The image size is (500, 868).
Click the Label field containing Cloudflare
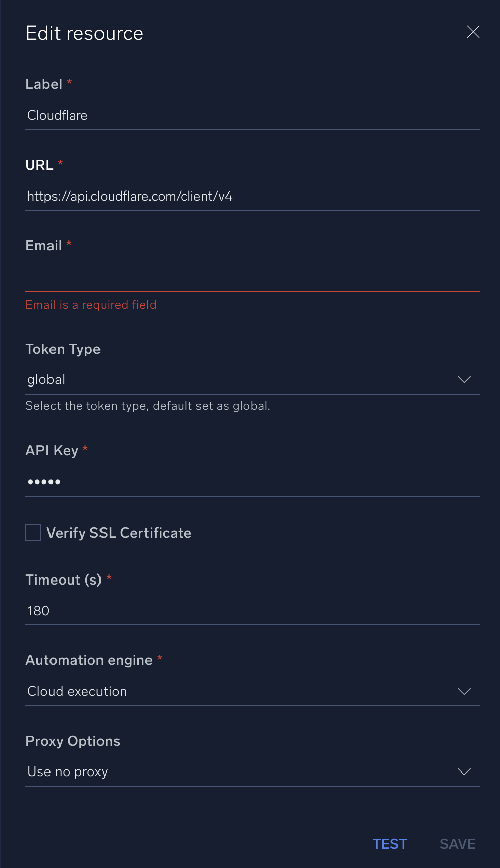tap(253, 115)
